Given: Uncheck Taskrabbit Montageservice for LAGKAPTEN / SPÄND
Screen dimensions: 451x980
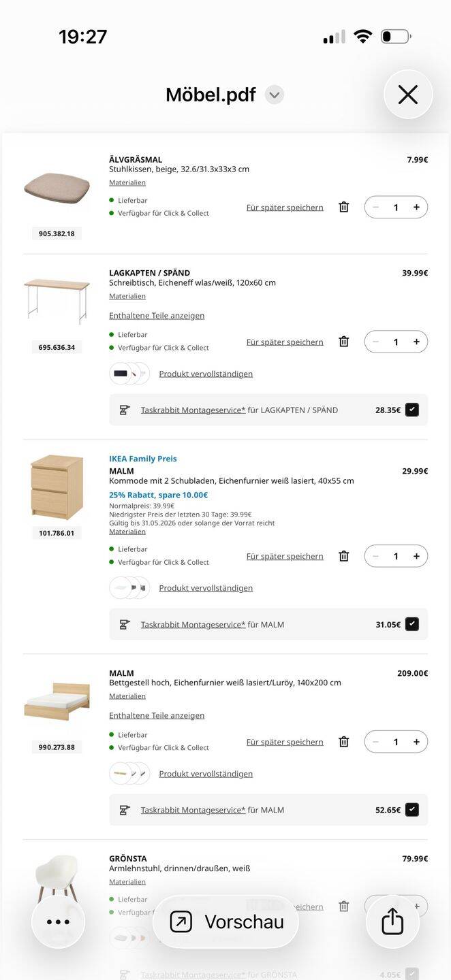Looking at the screenshot, I should coord(411,410).
